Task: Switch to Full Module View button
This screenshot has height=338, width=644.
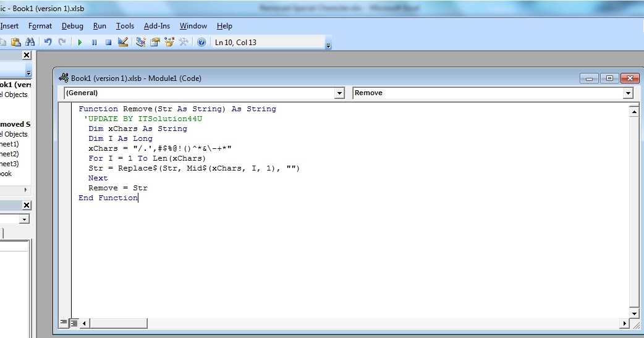Action: tap(74, 323)
